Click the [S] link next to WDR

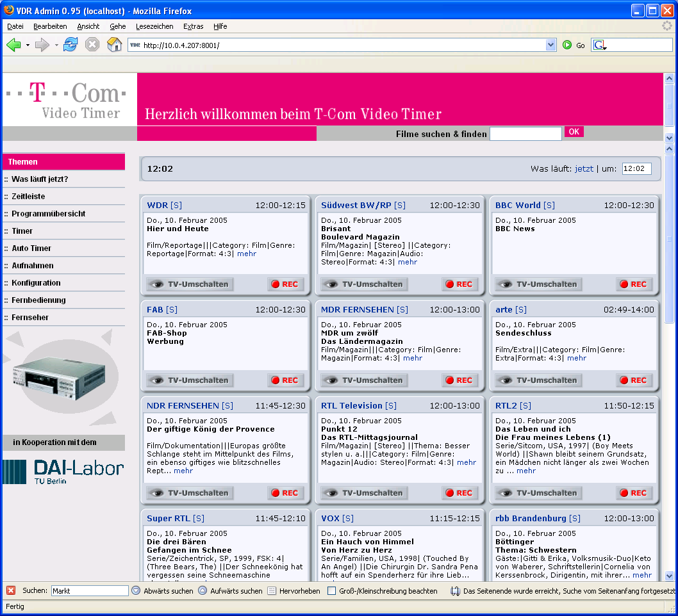click(176, 205)
